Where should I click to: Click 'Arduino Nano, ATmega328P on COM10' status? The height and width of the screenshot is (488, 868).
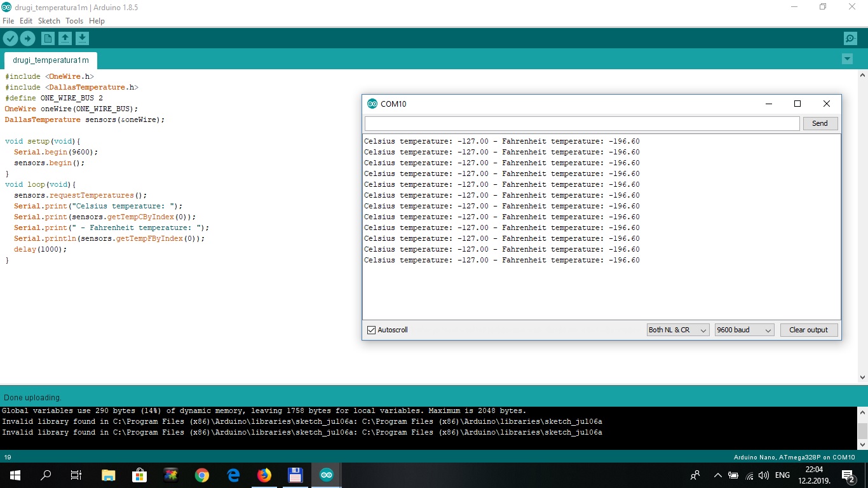[x=796, y=457]
